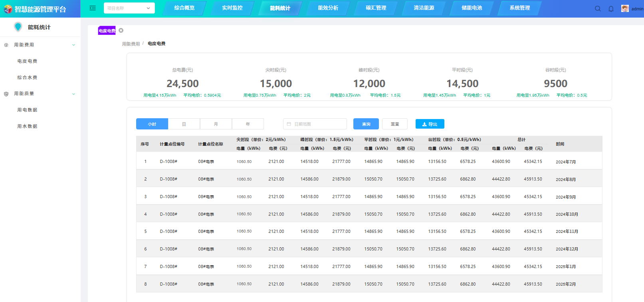644x302 pixels.
Task: Click the platform logo icon
Action: pyautogui.click(x=8, y=9)
